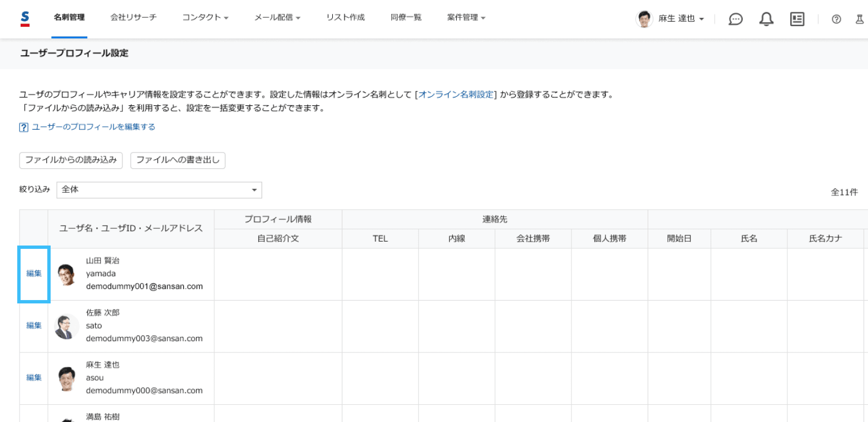This screenshot has height=422, width=868.
Task: Click the email demodummy003@sansan.com
Action: point(145,338)
